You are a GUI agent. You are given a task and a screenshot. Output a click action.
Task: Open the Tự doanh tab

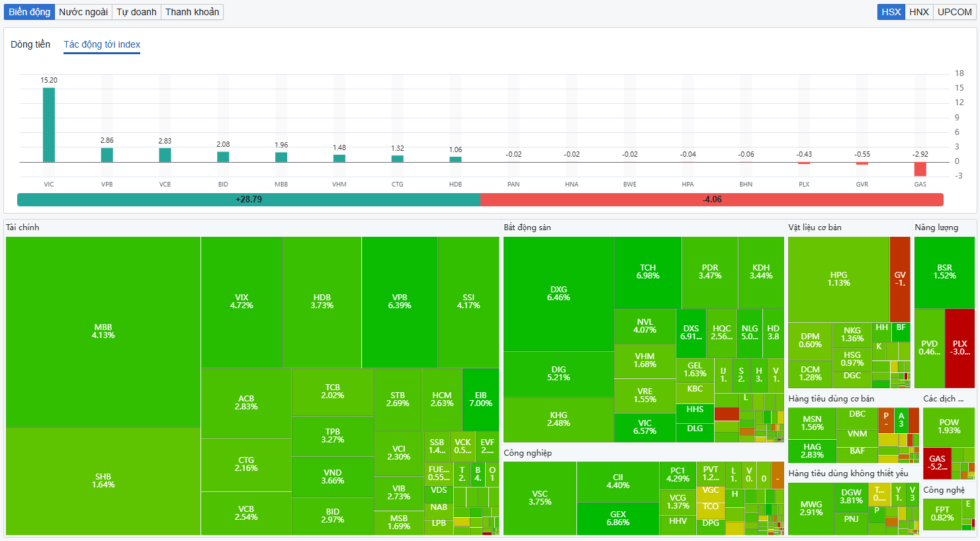point(136,12)
